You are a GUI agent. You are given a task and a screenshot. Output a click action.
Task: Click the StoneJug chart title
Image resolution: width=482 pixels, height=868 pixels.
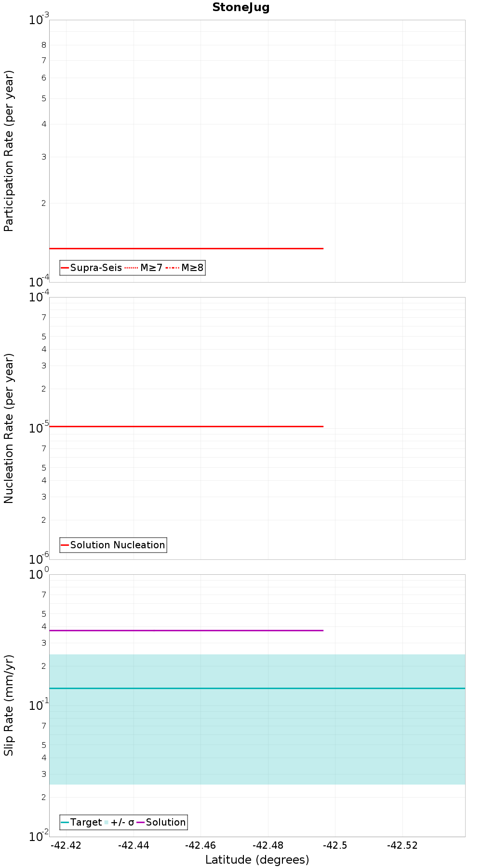coord(241,8)
